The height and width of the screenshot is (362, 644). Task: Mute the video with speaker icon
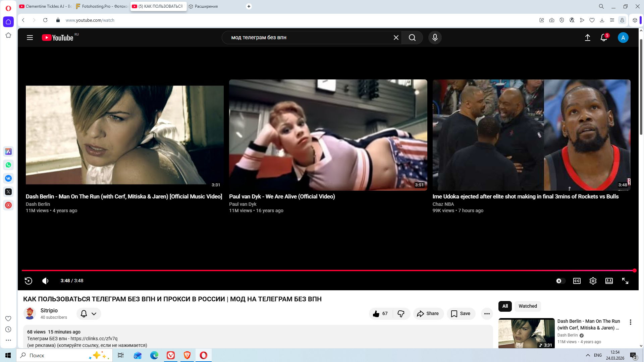point(45,281)
